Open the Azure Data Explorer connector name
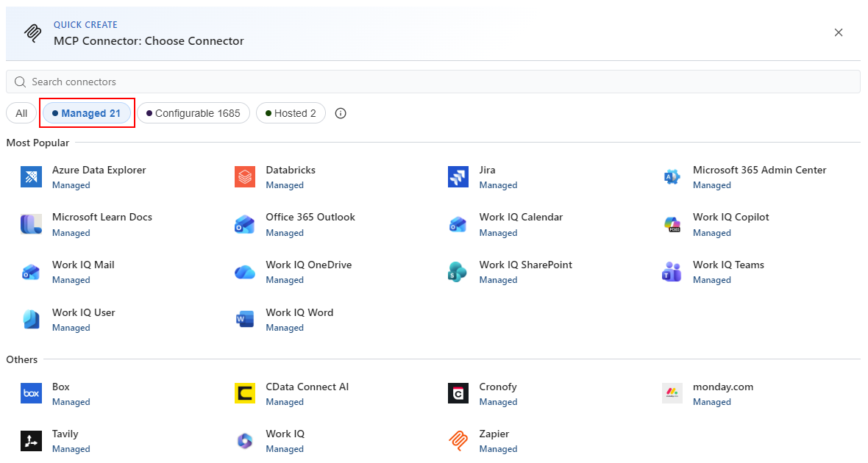The image size is (868, 463). coord(99,171)
